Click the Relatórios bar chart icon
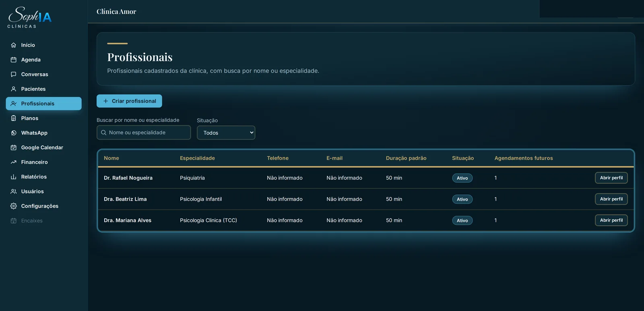Screen dimensions: 644x311 pos(13,177)
